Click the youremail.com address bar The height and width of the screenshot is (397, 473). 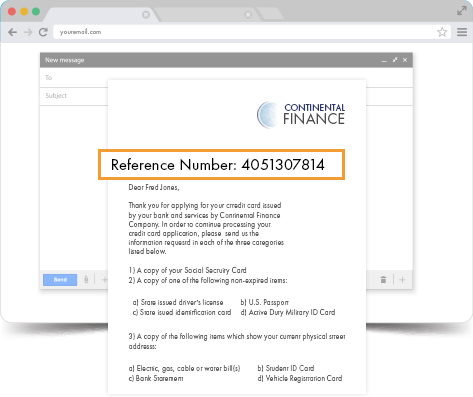[245, 32]
